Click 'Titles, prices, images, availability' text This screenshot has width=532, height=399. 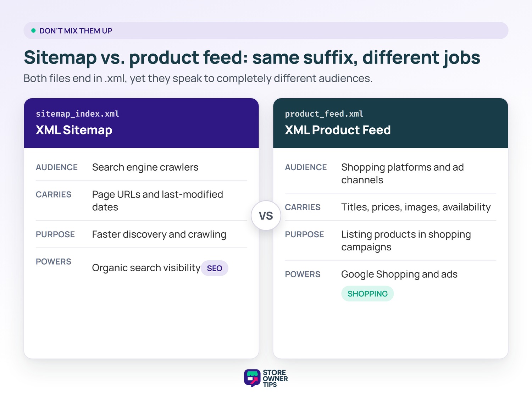pos(416,207)
